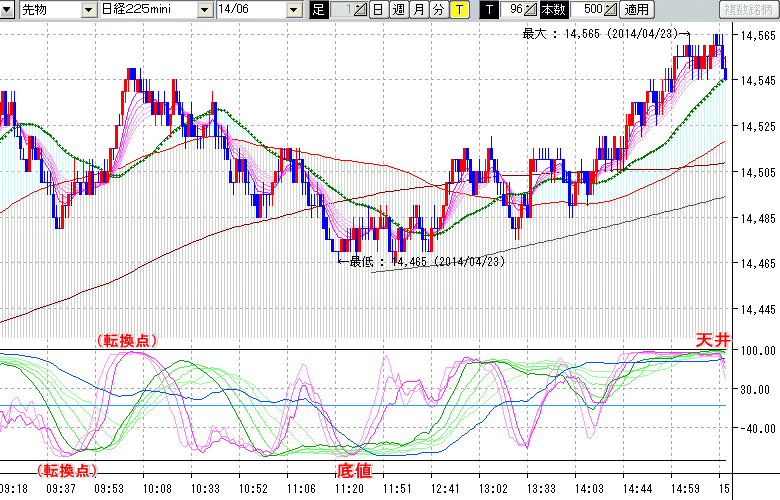Viewport: 780px width, 500px height.
Task: Expand the 日経225mini instrument dropdown
Action: click(x=205, y=10)
